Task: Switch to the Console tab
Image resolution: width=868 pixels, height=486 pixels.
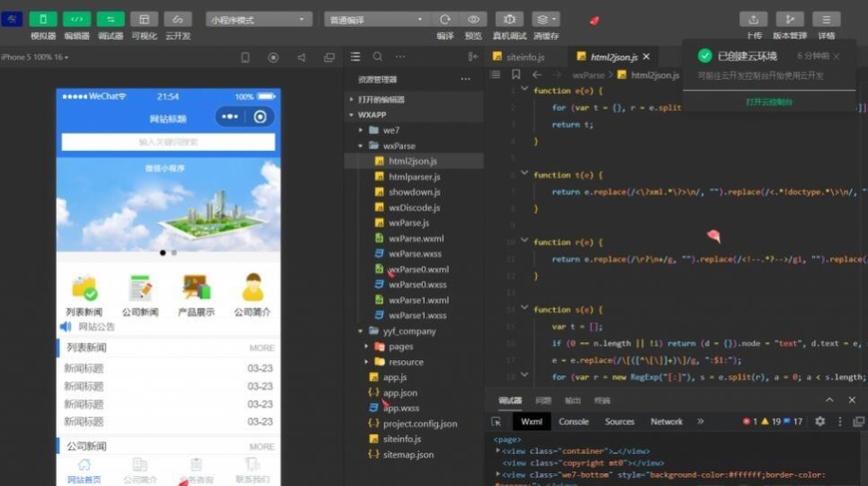Action: tap(573, 422)
